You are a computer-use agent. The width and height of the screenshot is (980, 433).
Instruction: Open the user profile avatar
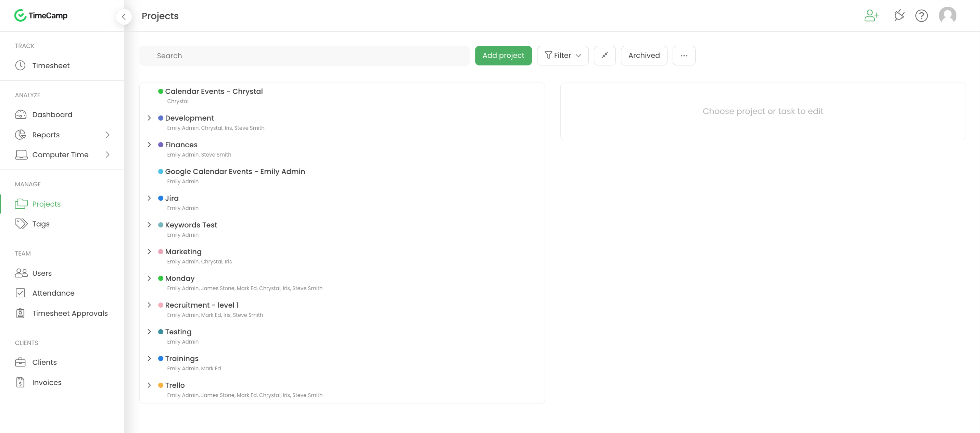(947, 16)
